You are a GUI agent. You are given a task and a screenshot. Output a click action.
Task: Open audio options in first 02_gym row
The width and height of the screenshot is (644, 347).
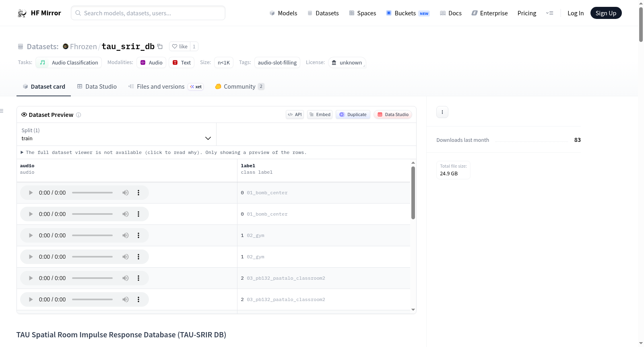pyautogui.click(x=138, y=235)
